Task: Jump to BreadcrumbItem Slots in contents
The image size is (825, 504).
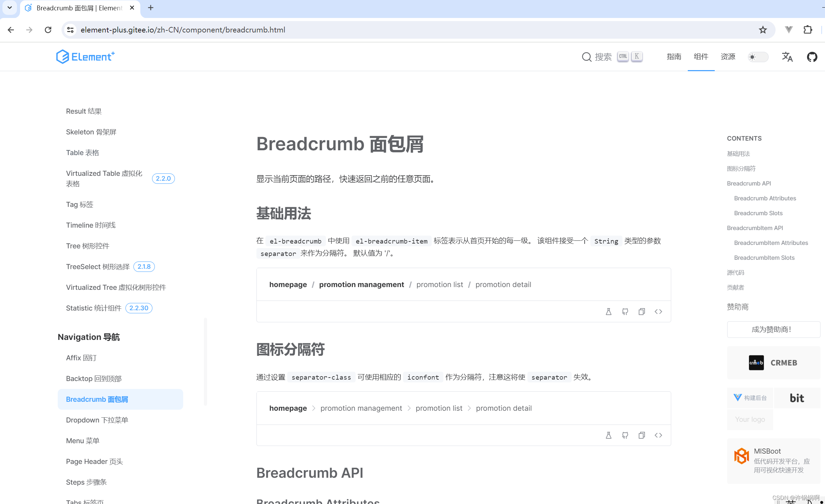Action: tap(764, 258)
